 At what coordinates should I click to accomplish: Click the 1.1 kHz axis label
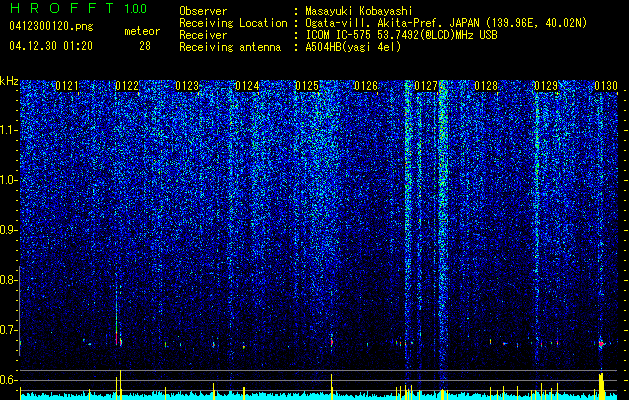[9, 130]
